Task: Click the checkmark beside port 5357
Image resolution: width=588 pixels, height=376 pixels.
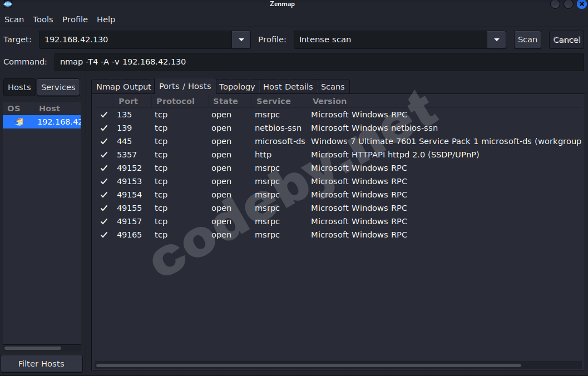Action: click(104, 155)
